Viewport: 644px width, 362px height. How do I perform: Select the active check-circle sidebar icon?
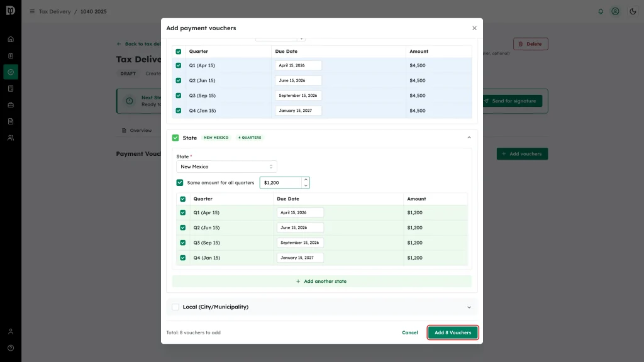tap(11, 72)
